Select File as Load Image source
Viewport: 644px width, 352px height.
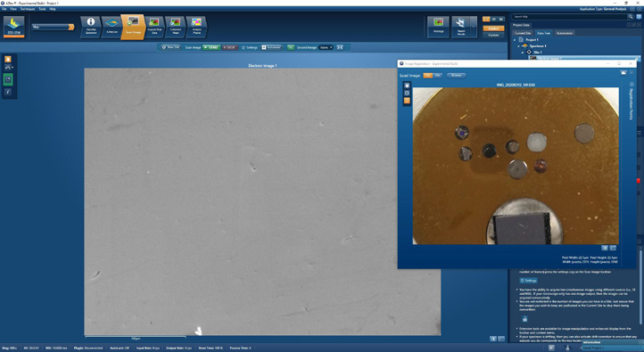pyautogui.click(x=427, y=76)
